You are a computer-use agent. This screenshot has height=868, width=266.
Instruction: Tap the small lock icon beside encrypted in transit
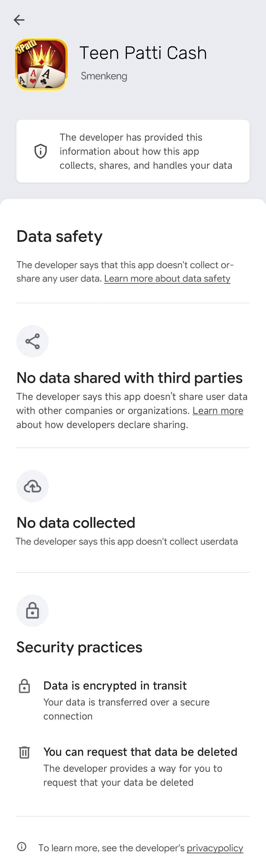[24, 686]
